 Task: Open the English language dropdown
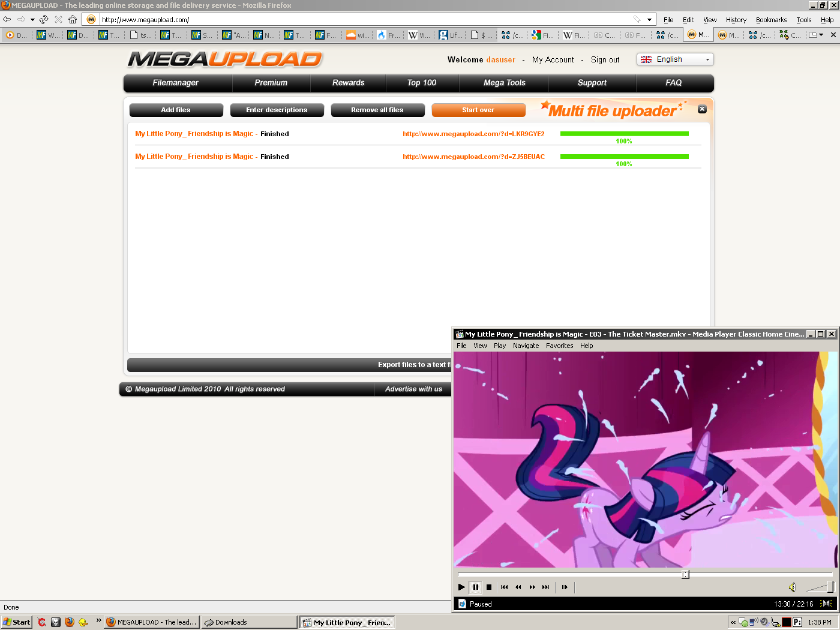[675, 59]
